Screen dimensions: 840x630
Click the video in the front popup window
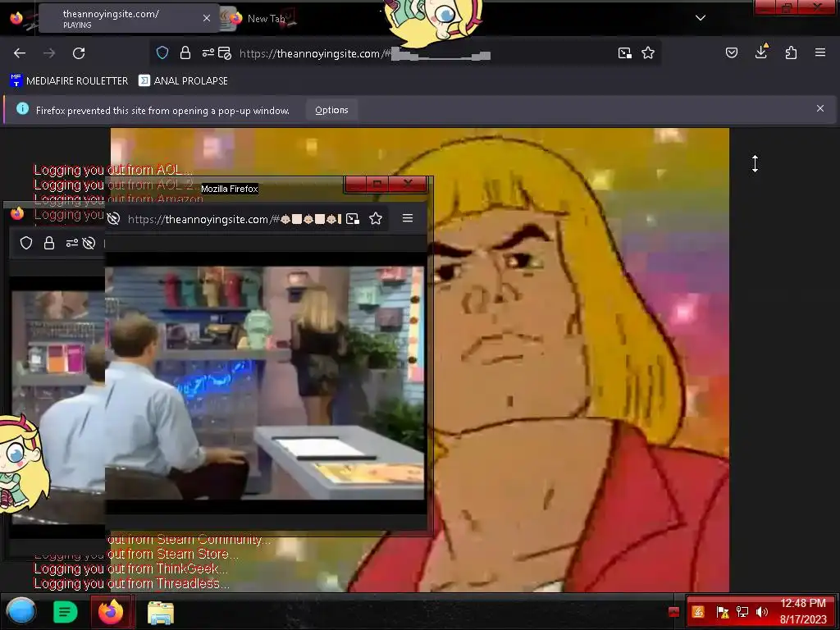265,383
